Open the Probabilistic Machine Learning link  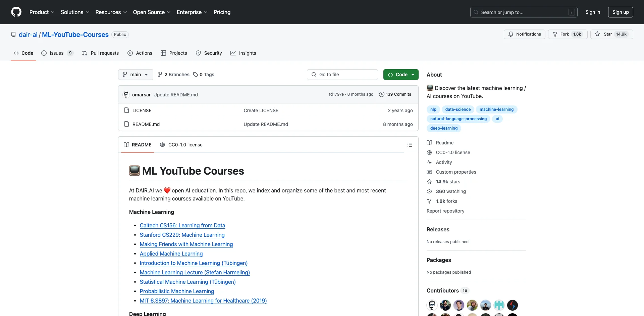tap(177, 291)
